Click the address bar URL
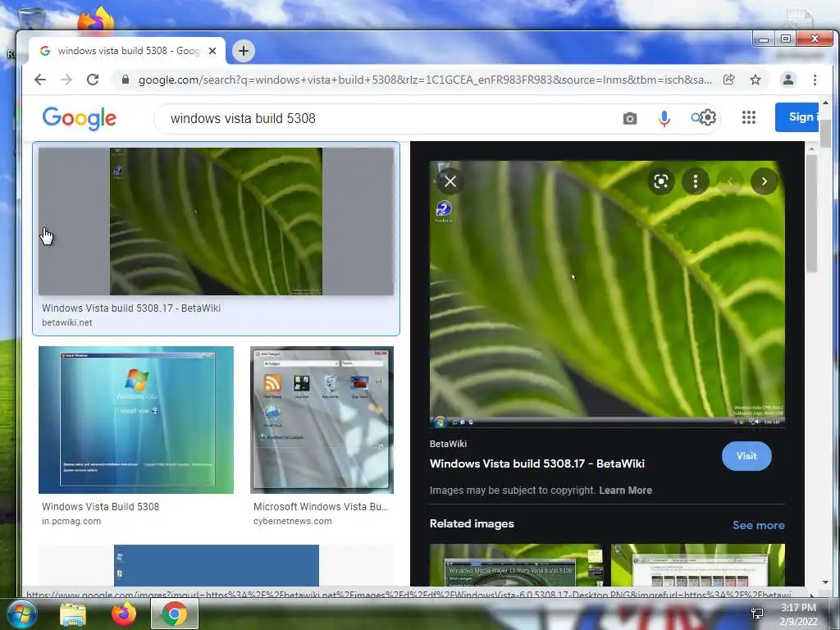840x630 pixels. click(425, 80)
